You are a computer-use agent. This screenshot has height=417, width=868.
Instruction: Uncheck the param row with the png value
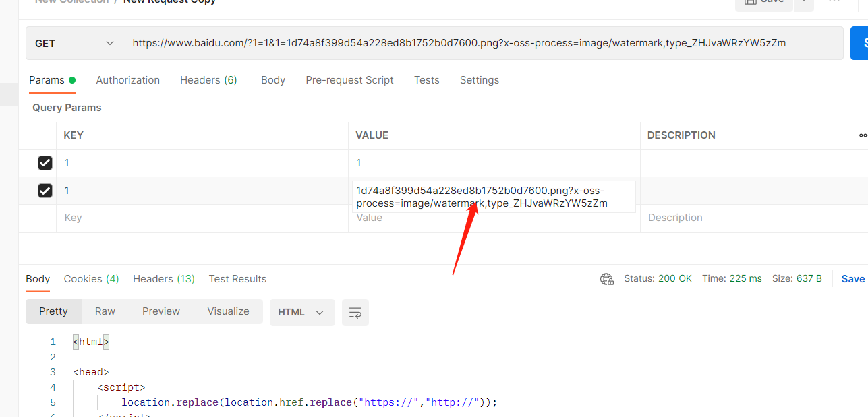click(x=45, y=191)
